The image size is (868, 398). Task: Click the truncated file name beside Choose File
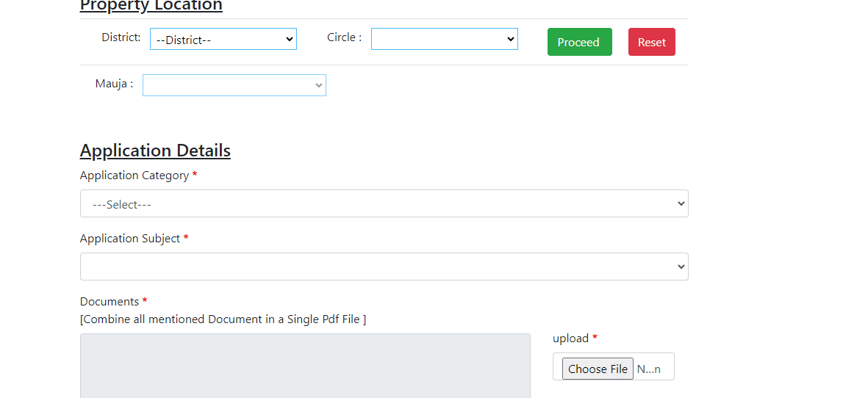coord(648,369)
